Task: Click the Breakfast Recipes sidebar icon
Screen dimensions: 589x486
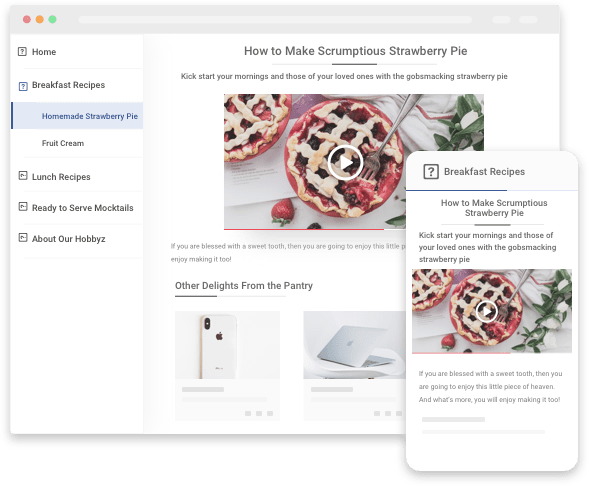Action: 23,86
